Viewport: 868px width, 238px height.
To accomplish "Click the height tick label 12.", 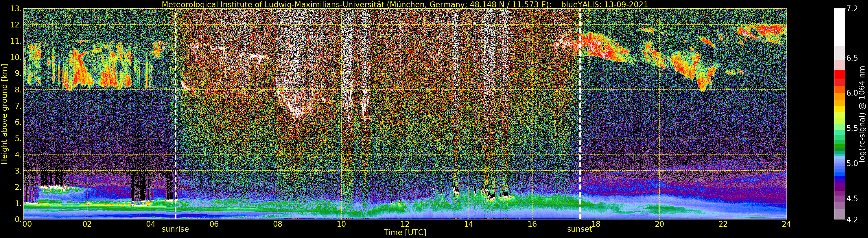I will coord(16,25).
